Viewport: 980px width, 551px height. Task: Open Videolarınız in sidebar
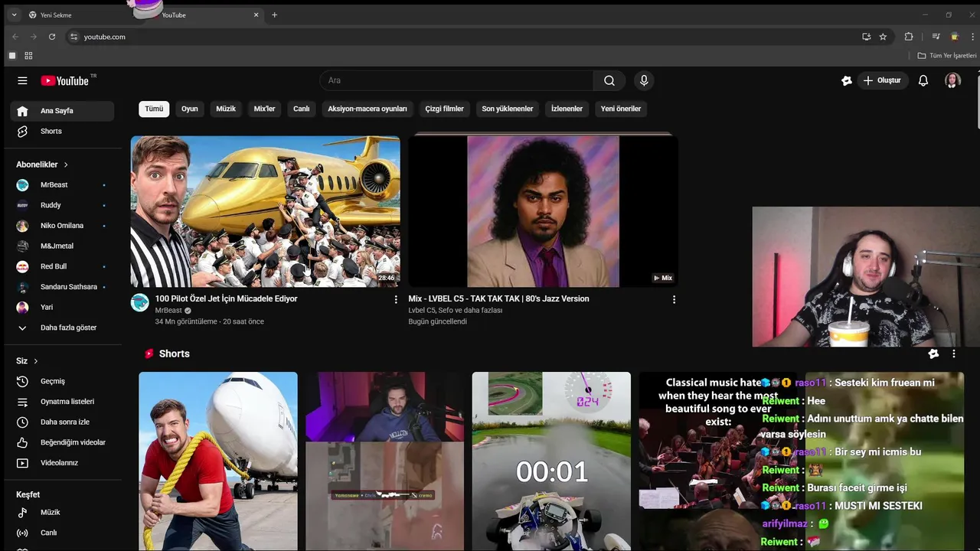[x=62, y=463]
